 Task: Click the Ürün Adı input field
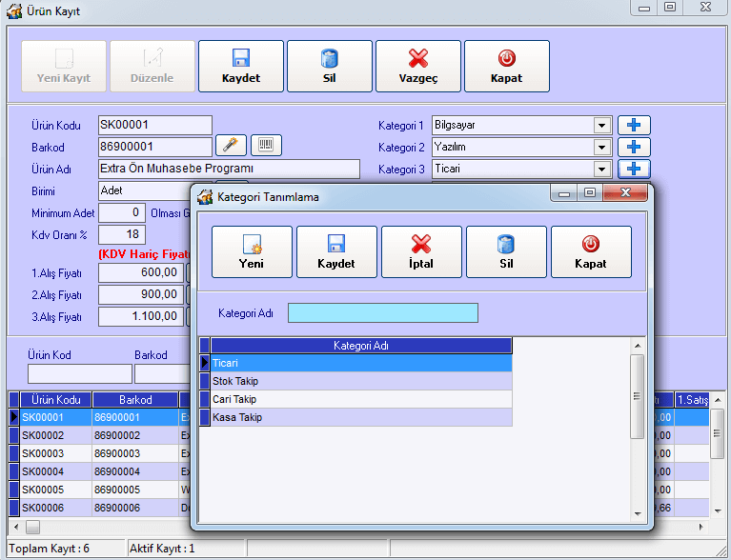point(229,170)
